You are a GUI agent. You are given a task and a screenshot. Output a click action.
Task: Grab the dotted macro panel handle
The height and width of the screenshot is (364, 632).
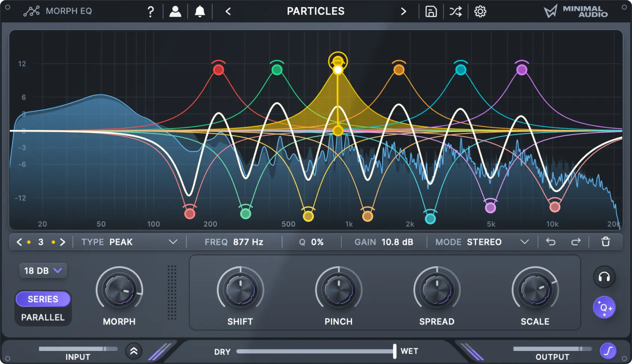(x=172, y=292)
